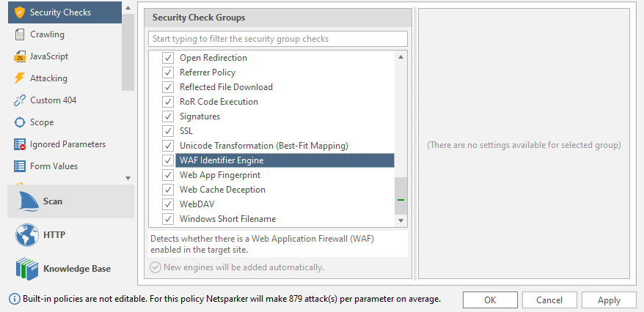The width and height of the screenshot is (644, 312).
Task: Select the Reflected File Download row
Action: click(x=285, y=87)
